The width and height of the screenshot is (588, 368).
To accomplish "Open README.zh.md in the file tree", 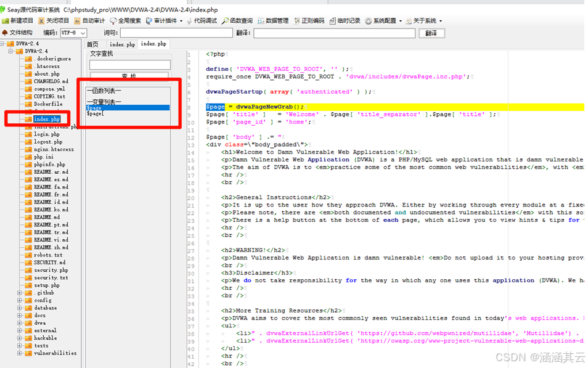I will point(51,248).
